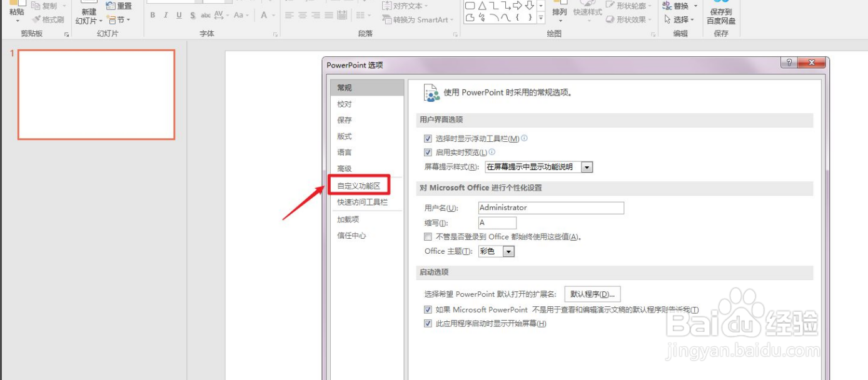The width and height of the screenshot is (868, 380).
Task: Toggle 启用实时预览 checkbox
Action: (x=428, y=152)
